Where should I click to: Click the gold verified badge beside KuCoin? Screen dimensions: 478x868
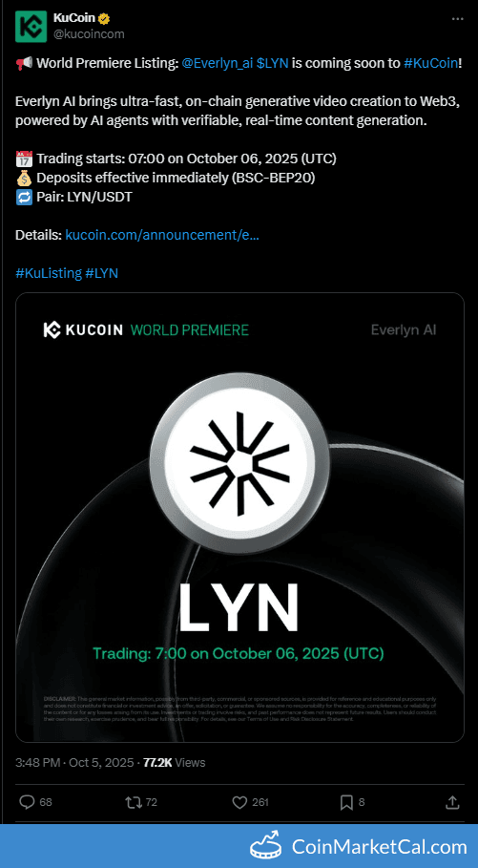click(105, 19)
